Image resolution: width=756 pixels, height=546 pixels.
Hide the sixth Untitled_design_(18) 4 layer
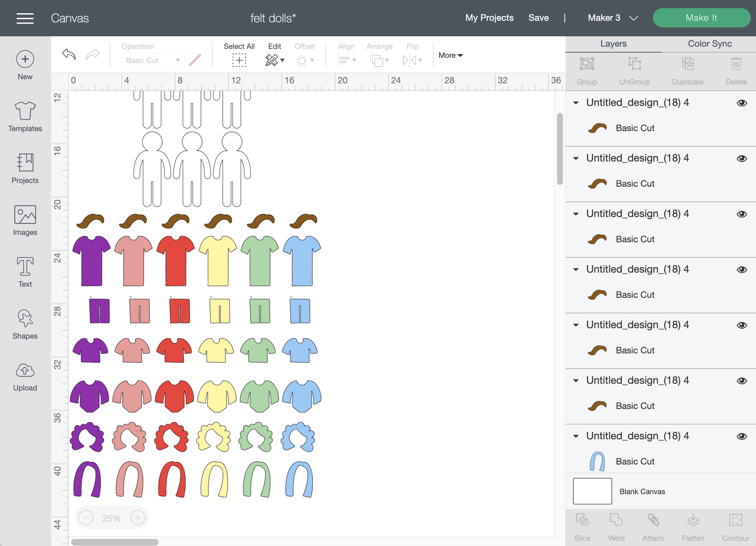742,381
